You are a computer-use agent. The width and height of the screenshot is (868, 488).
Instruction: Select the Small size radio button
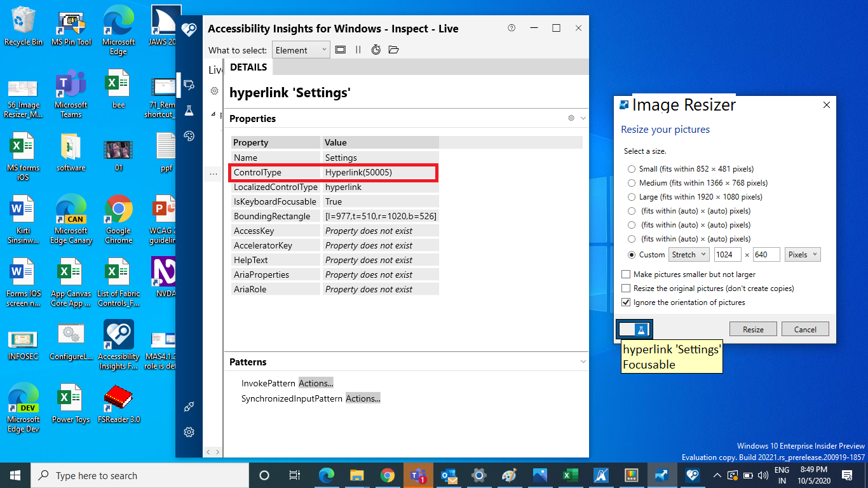pos(632,168)
